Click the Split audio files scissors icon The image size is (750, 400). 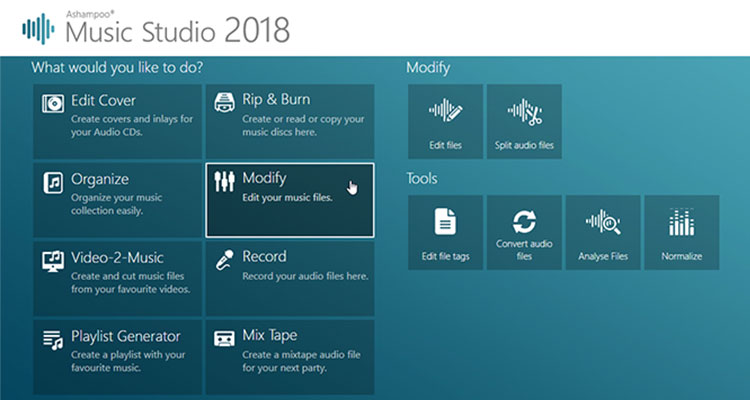coord(524,112)
